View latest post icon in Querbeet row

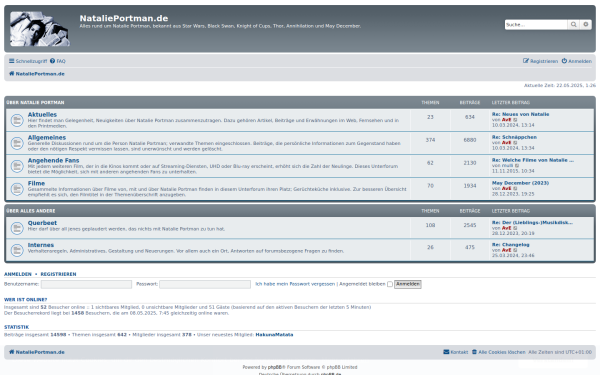point(515,228)
